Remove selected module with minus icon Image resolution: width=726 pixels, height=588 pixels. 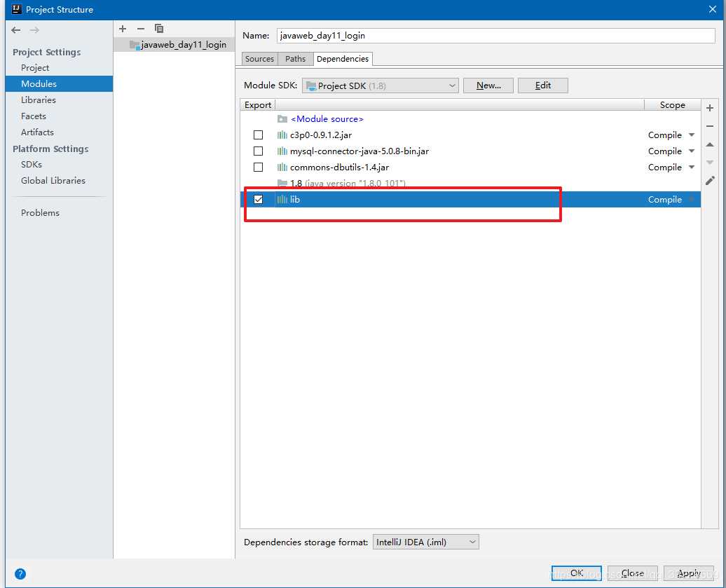click(141, 29)
